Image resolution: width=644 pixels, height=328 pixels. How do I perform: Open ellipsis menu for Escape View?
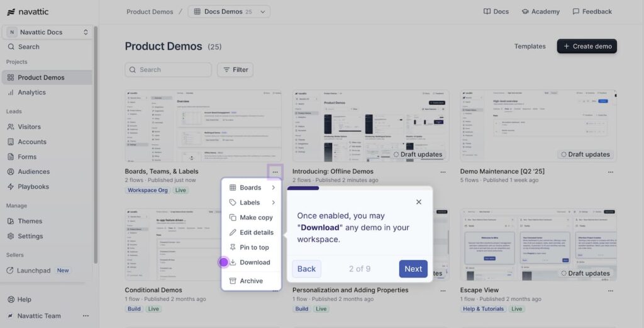[611, 291]
